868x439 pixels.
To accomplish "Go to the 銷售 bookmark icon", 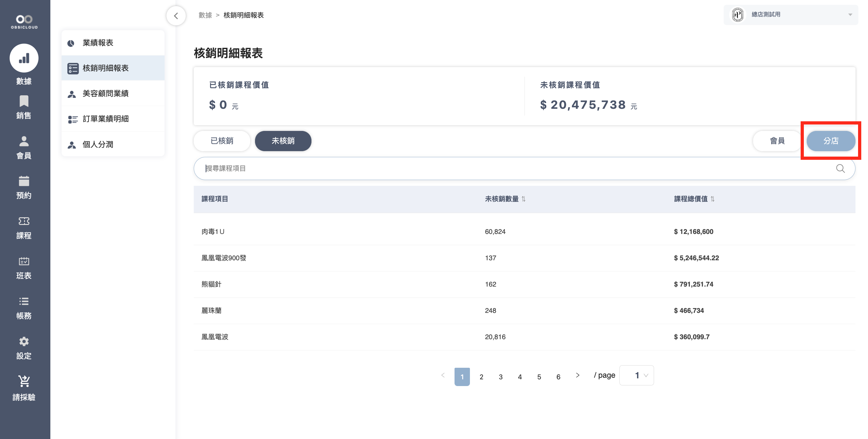I will point(24,101).
